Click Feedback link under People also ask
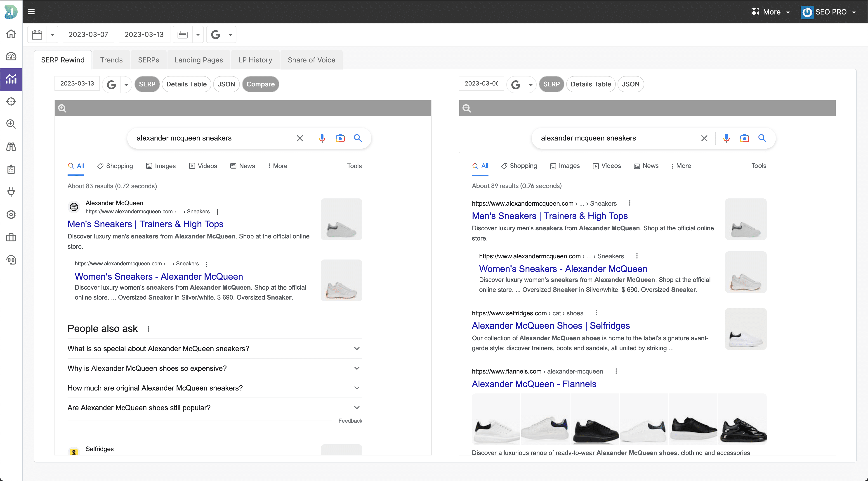This screenshot has height=481, width=868. pos(350,421)
